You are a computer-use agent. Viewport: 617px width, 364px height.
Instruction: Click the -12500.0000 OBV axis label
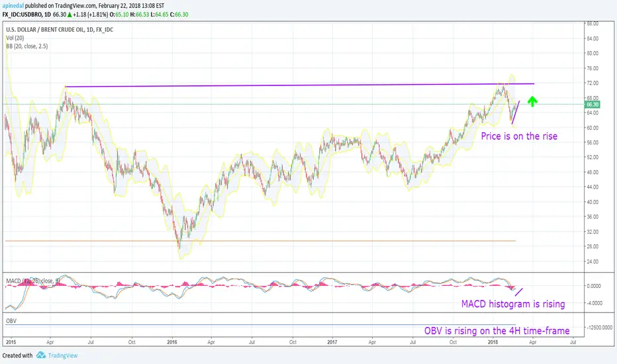point(600,328)
